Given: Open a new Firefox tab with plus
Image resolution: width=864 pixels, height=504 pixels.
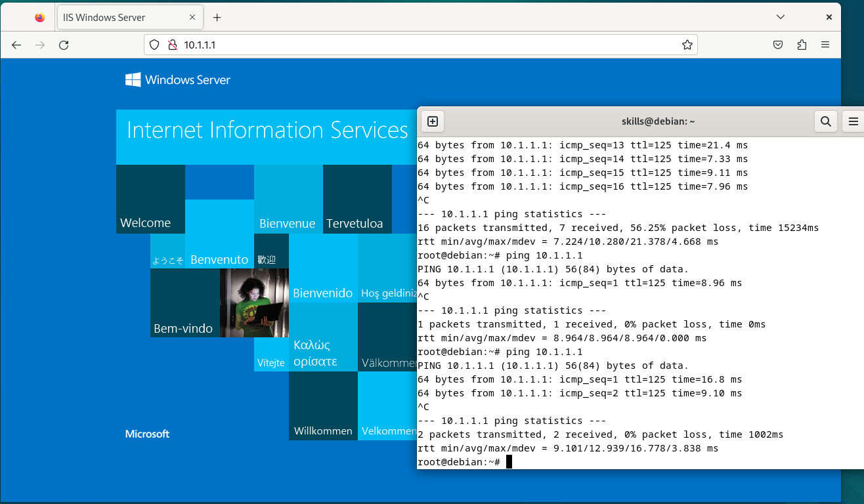Looking at the screenshot, I should 217,18.
